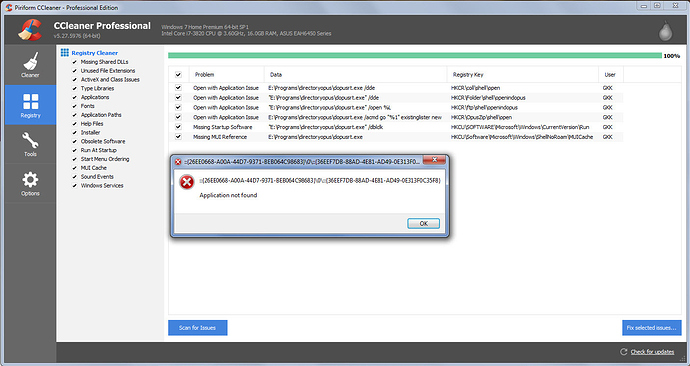Click the refresh icon beside Check for updates
Screen dimensions: 690x366
point(623,351)
